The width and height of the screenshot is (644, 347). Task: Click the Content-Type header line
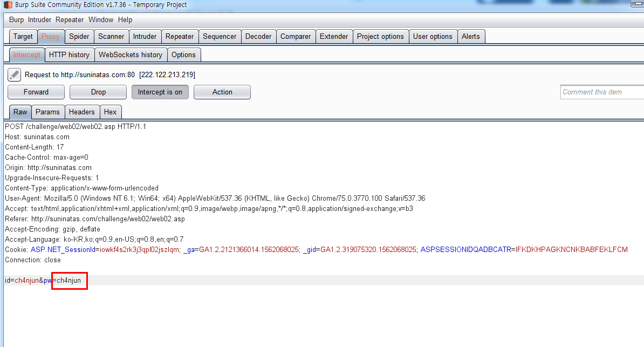[x=82, y=188]
